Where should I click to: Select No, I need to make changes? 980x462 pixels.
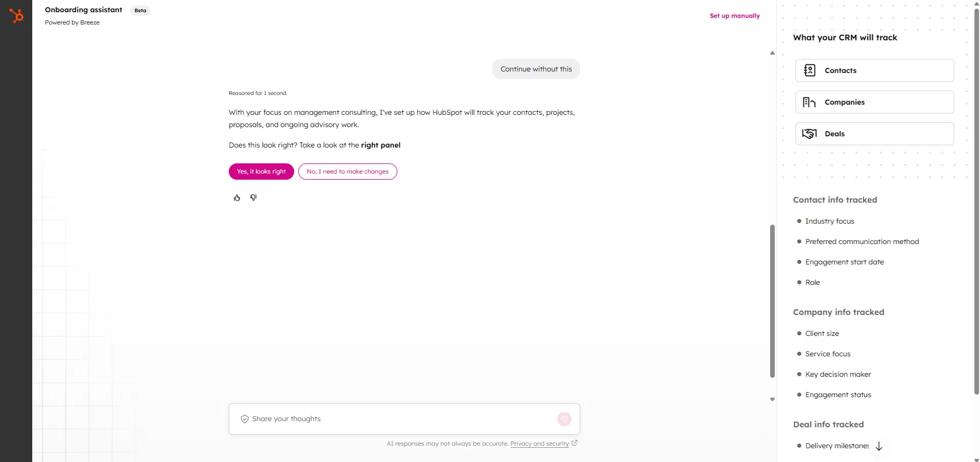pos(348,171)
